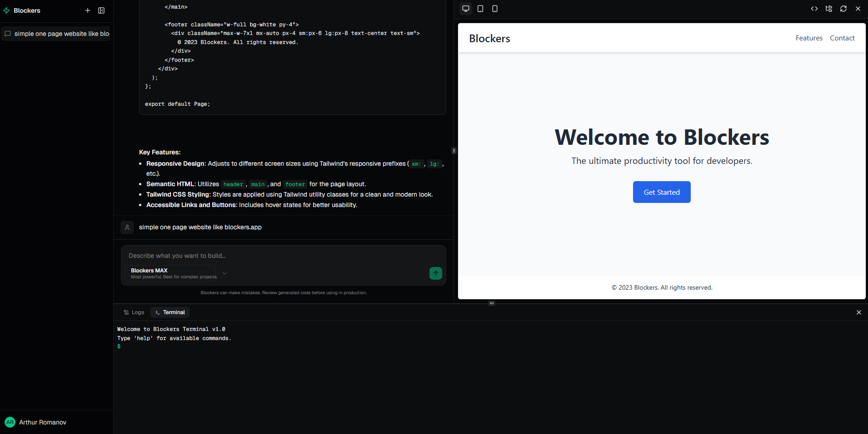Expand model selector chevron arrow
Screen dimensions: 868x434
pyautogui.click(x=224, y=273)
